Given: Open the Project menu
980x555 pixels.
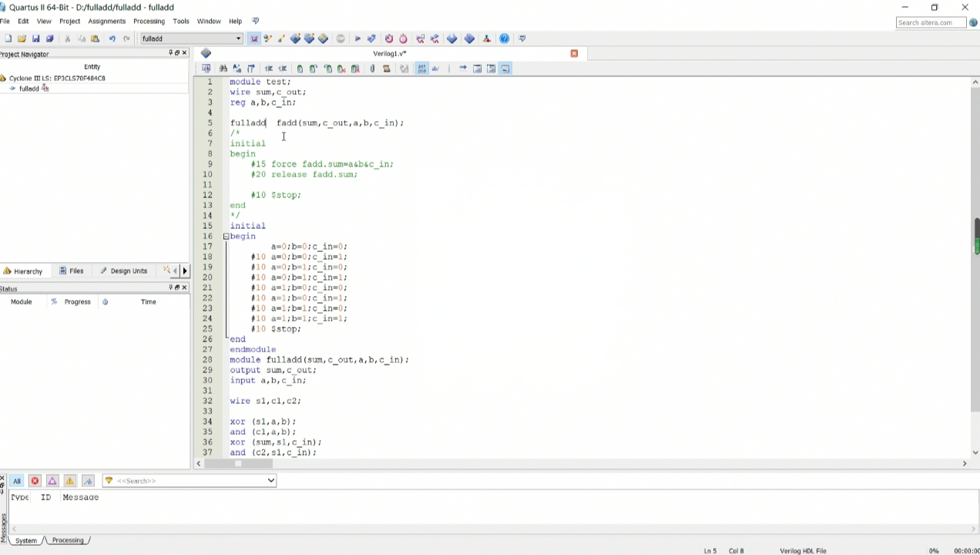Looking at the screenshot, I should (69, 22).
